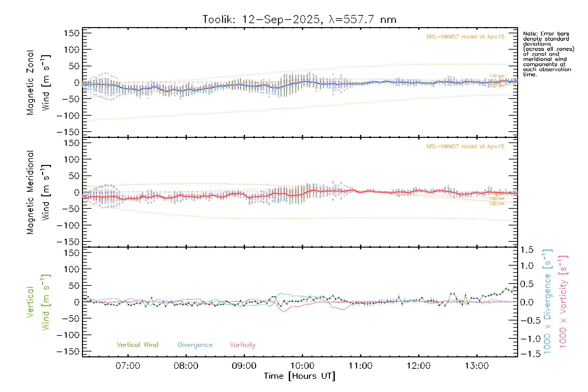This screenshot has width=588, height=392.
Task: Click the "1000 x Divergence" right axis title
Action: click(547, 302)
